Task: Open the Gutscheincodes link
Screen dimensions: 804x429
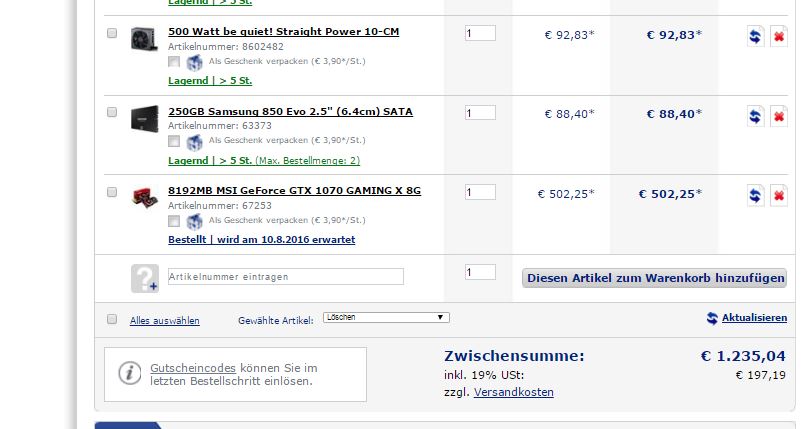Action: 193,368
